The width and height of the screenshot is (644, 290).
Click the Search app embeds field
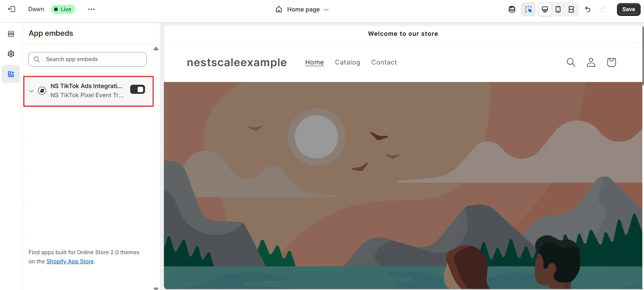pos(88,59)
